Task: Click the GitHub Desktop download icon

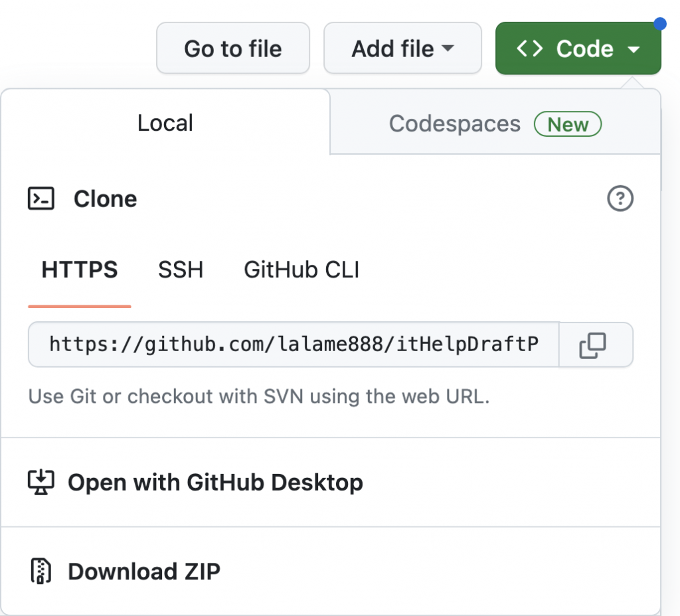Action: (x=41, y=482)
